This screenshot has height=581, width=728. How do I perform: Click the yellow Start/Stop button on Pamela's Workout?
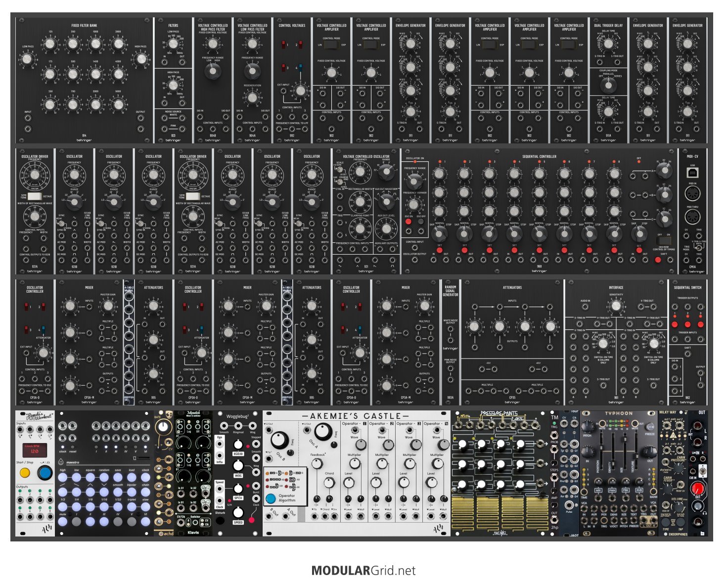tap(25, 473)
